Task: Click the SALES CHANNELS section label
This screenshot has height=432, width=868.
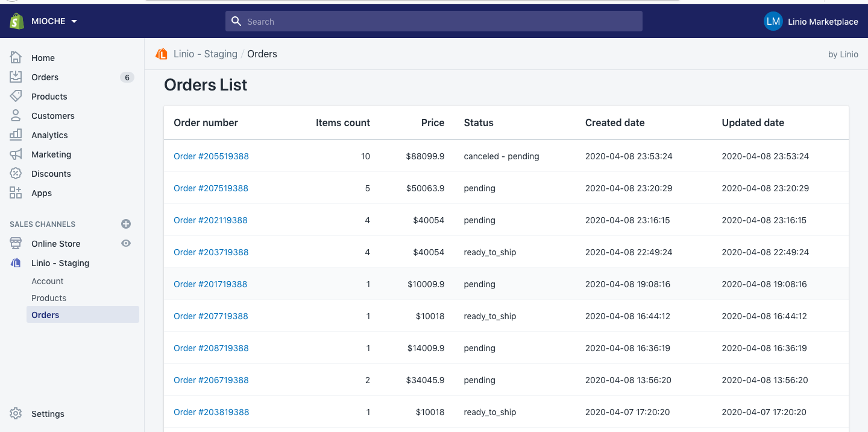Action: pos(42,224)
